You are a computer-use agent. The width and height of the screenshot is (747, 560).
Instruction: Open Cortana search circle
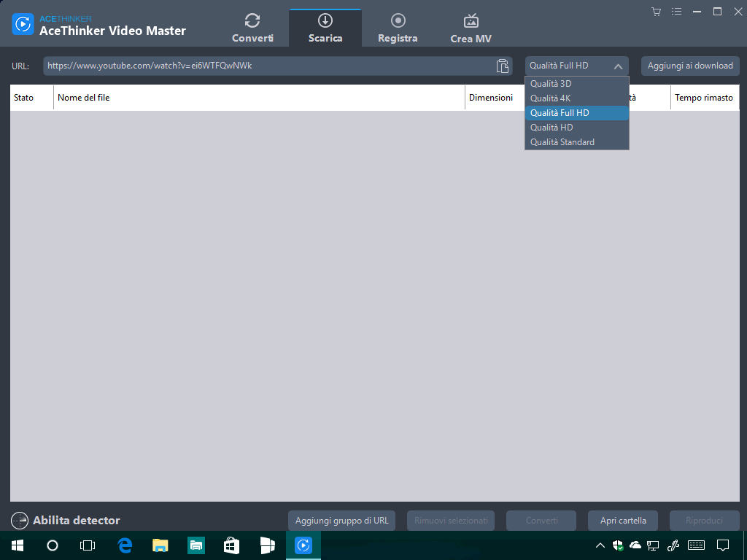pyautogui.click(x=53, y=545)
